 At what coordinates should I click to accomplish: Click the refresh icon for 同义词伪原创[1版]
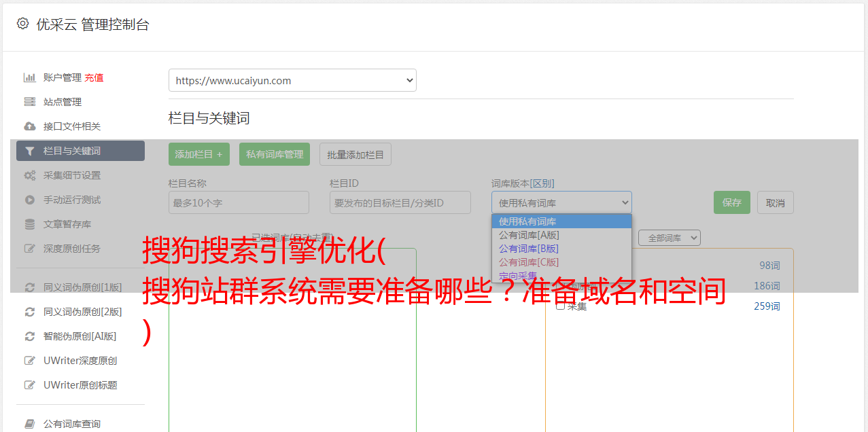30,287
